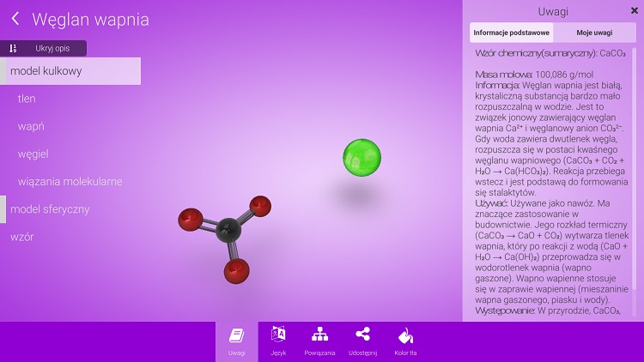
Task: Click the black carbon atom in the model
Action: (x=228, y=229)
